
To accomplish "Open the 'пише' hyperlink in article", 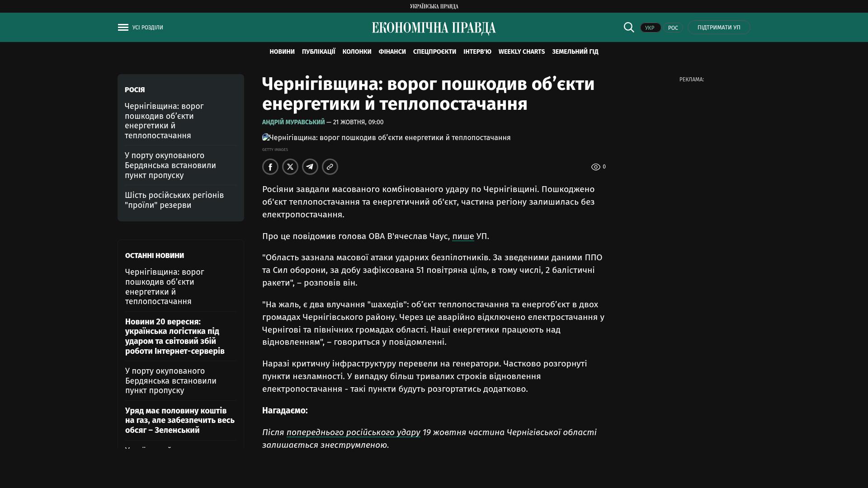I will click(463, 236).
